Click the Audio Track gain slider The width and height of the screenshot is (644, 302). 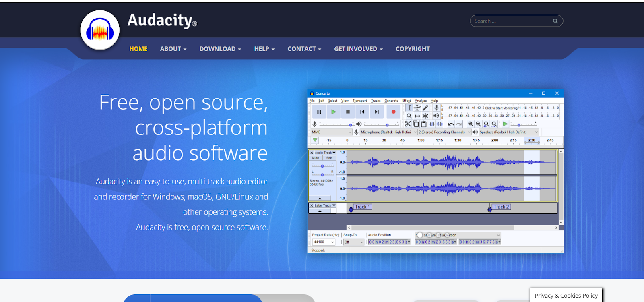point(322,166)
